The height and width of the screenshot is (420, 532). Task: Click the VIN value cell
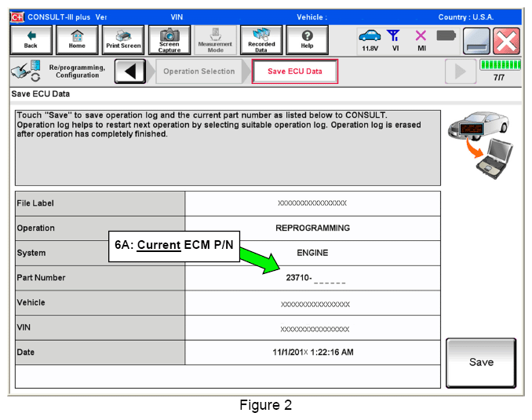pyautogui.click(x=312, y=327)
